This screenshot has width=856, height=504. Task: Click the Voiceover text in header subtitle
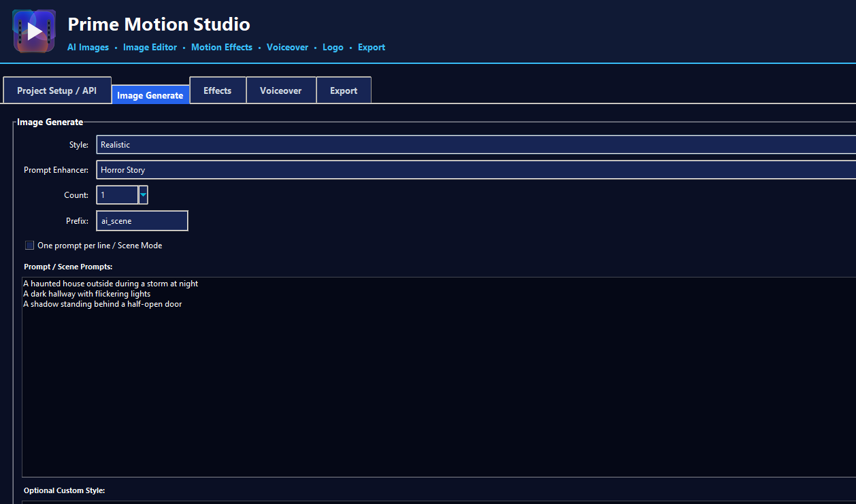[287, 48]
